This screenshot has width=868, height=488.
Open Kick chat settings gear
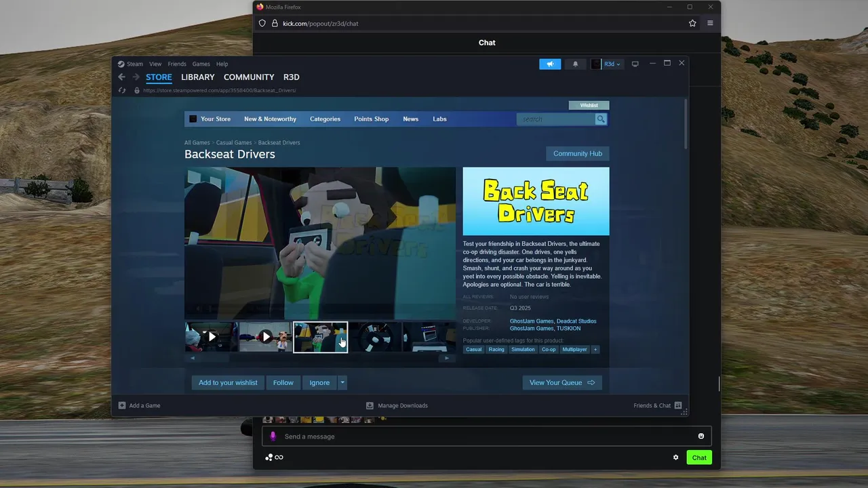[675, 457]
